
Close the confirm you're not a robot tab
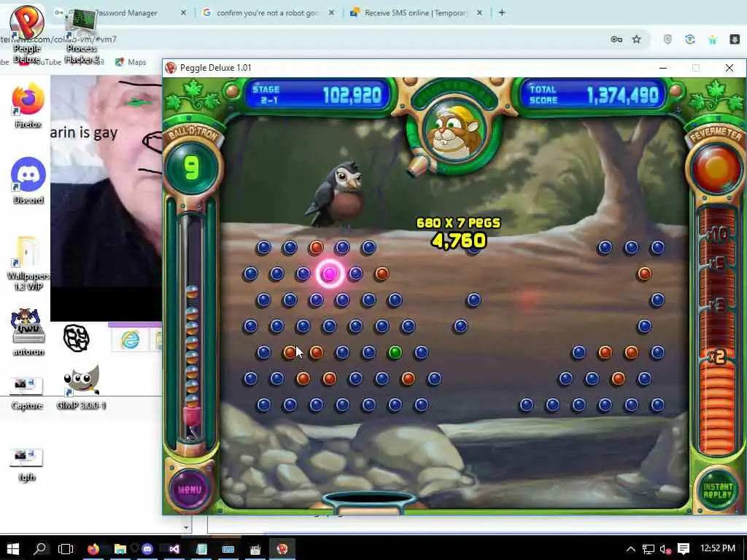pyautogui.click(x=332, y=13)
